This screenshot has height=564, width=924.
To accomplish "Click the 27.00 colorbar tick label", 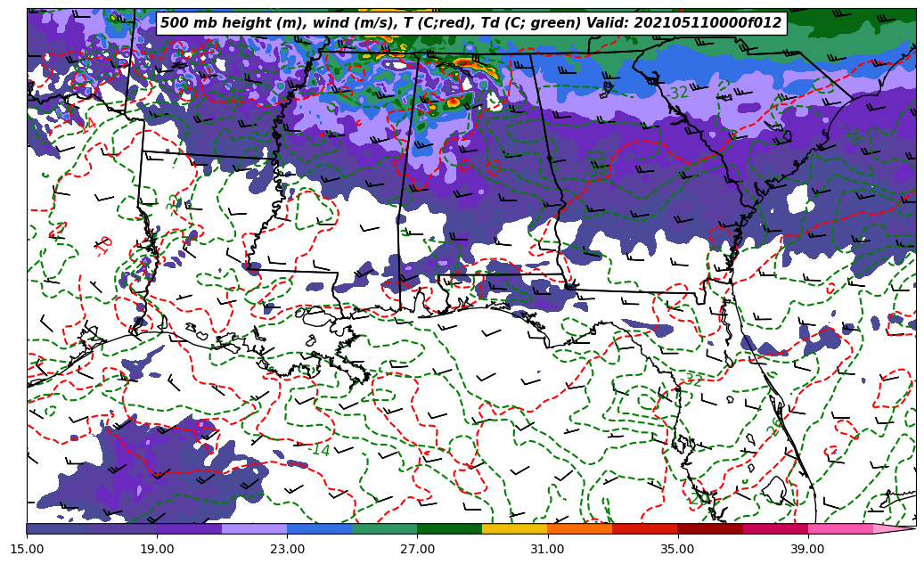I will tap(417, 549).
